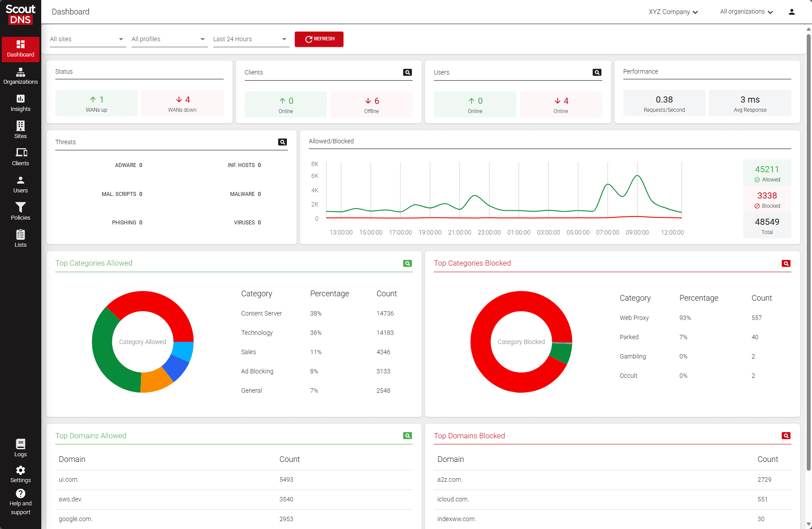Click the user account profile icon

791,12
